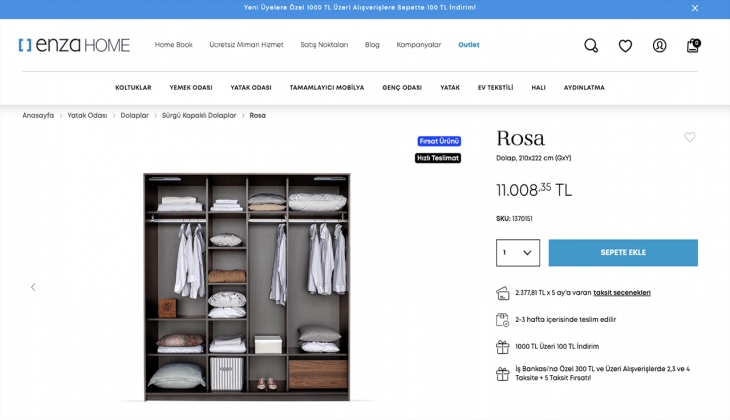Add Rosa to wishlist heart
Screen dimensions: 730x420
[689, 137]
